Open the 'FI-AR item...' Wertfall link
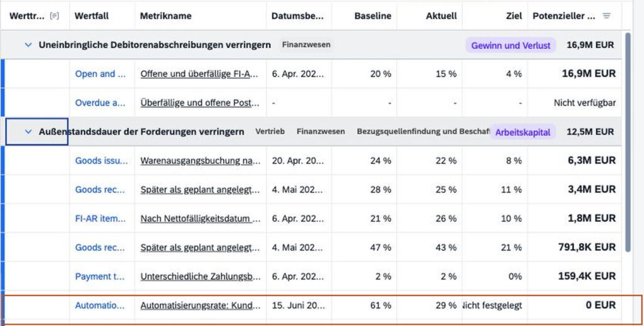644x326 pixels. coord(100,219)
